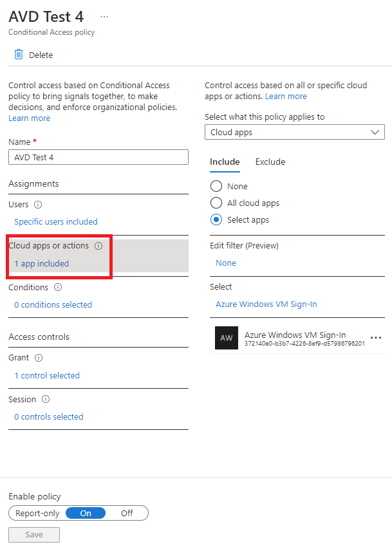
Task: Open the ellipsis menu beside AVD Test 4 title
Action: click(x=104, y=17)
